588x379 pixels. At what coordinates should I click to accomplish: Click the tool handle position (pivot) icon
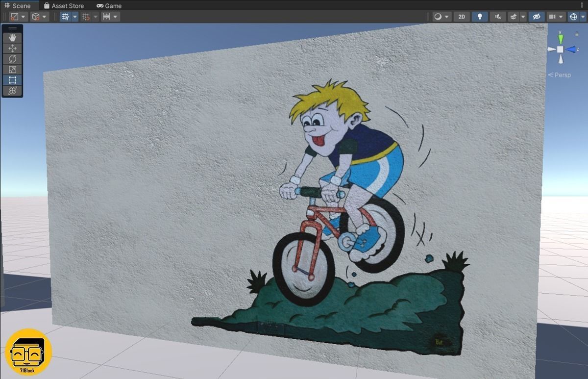click(14, 17)
